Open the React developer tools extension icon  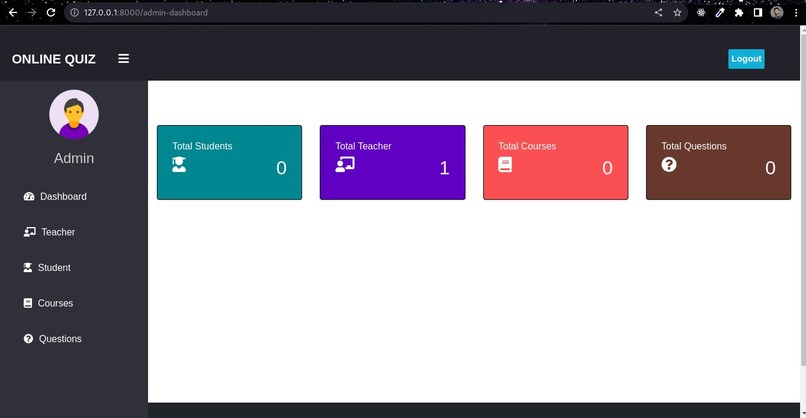(701, 12)
